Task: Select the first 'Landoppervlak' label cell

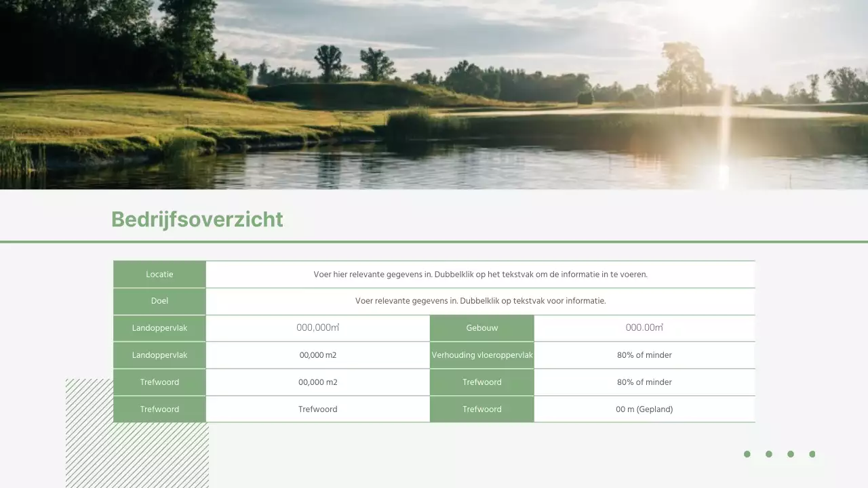Action: point(159,328)
